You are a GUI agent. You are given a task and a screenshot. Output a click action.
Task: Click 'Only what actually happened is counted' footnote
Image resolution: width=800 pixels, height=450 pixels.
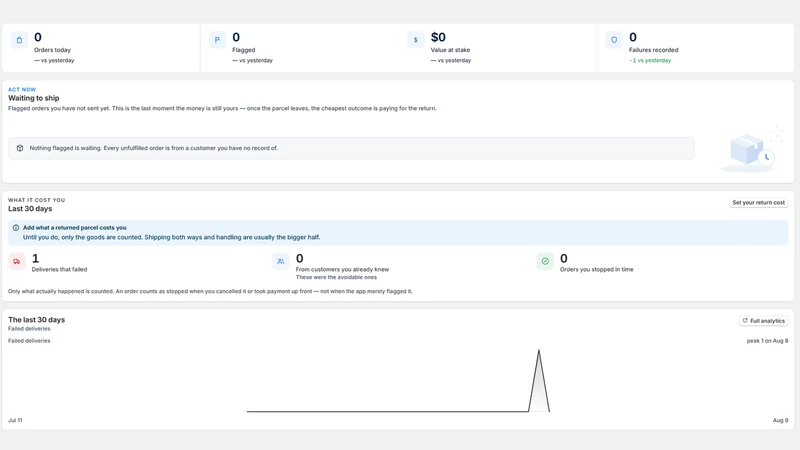(210, 291)
